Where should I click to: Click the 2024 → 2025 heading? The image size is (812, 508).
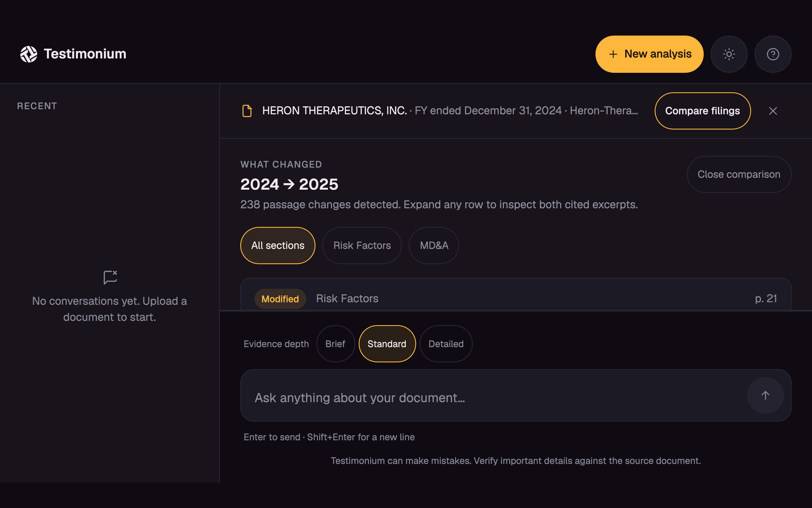pyautogui.click(x=289, y=184)
